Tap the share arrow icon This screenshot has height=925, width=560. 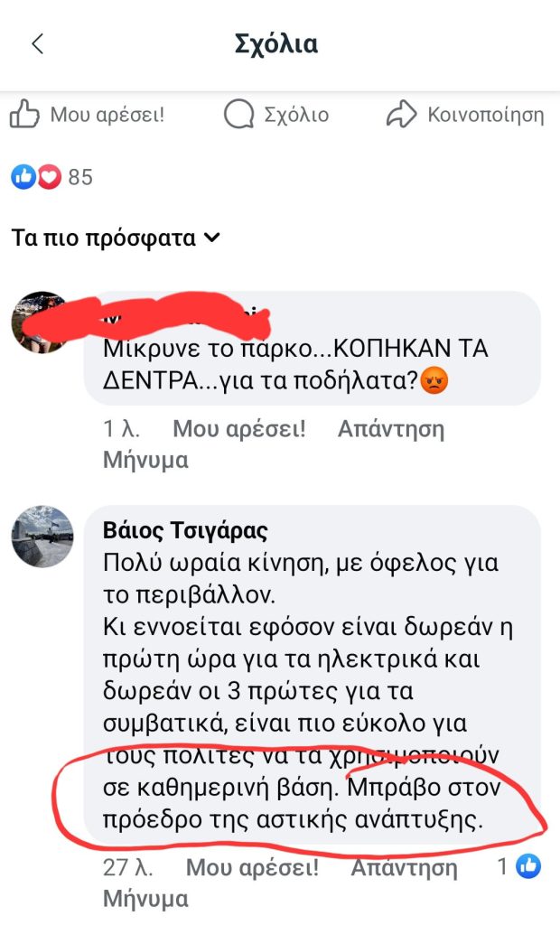(x=399, y=115)
